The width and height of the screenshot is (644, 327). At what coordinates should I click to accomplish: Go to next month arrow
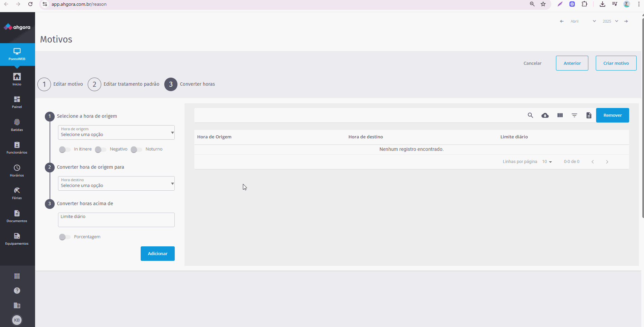pyautogui.click(x=626, y=21)
